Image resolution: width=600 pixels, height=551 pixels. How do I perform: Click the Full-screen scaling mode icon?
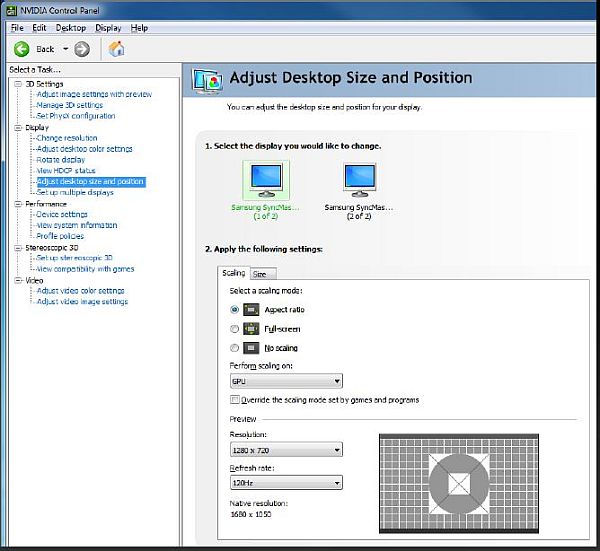[252, 328]
